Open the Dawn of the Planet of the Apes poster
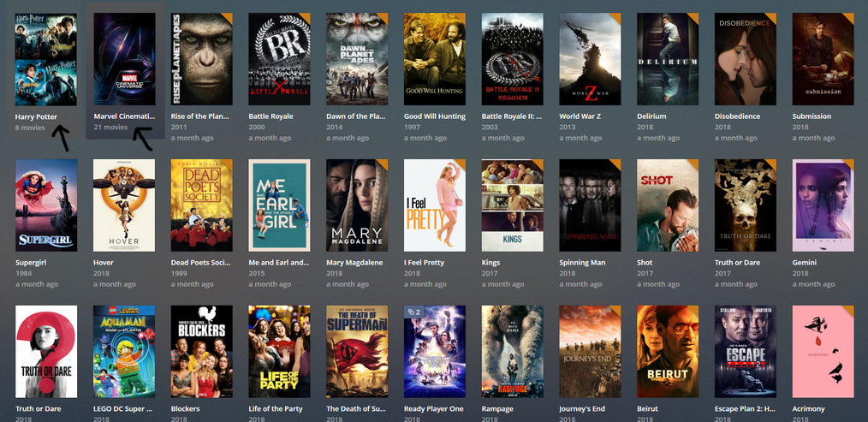 click(357, 59)
